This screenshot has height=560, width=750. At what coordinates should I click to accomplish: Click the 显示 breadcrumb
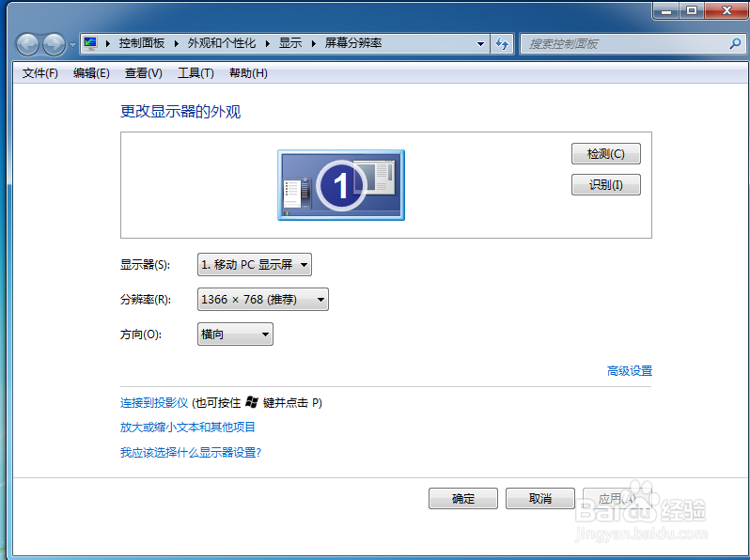(290, 43)
